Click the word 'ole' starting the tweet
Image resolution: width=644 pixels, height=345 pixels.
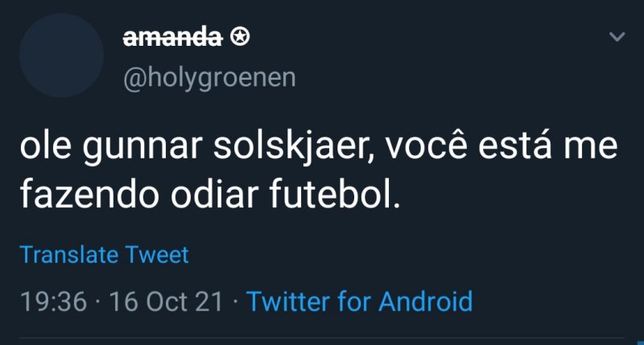(x=43, y=150)
